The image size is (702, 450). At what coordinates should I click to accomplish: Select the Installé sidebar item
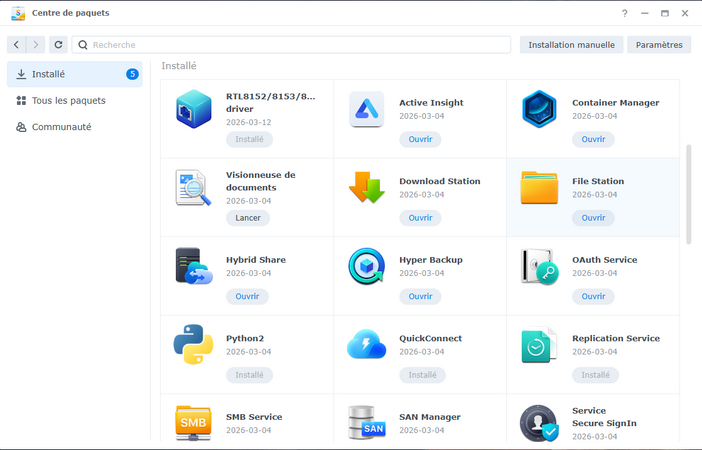pos(48,74)
